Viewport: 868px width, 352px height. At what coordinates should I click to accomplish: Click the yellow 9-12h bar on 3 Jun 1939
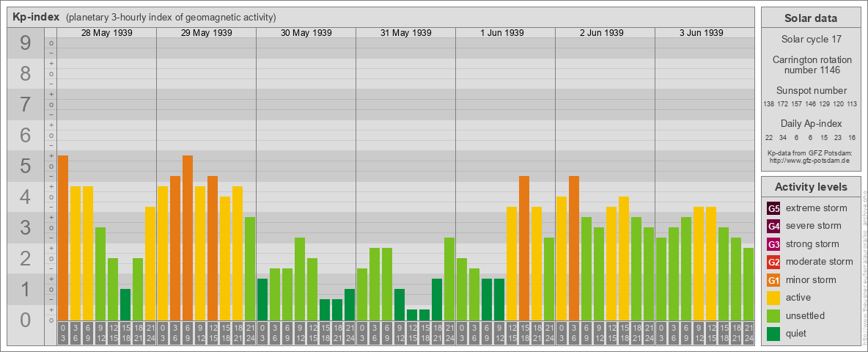[x=699, y=264]
